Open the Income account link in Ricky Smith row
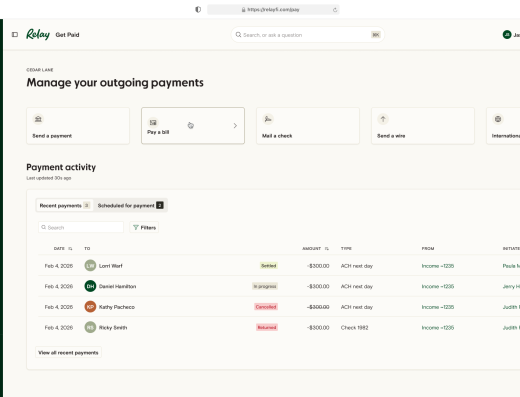 [438, 328]
